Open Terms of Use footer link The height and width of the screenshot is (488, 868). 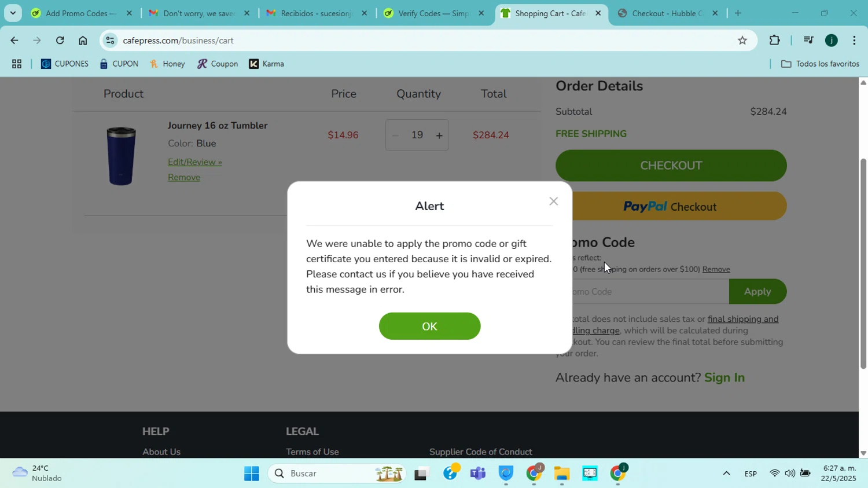(312, 452)
